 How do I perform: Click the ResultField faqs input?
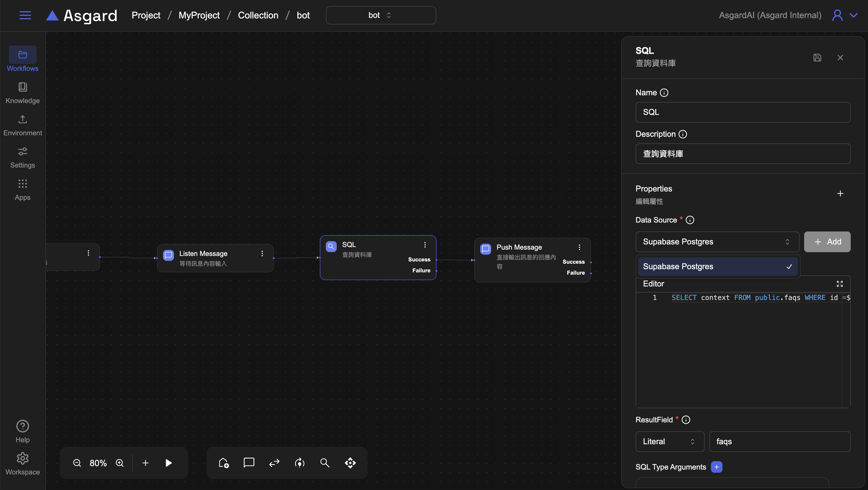coord(779,441)
